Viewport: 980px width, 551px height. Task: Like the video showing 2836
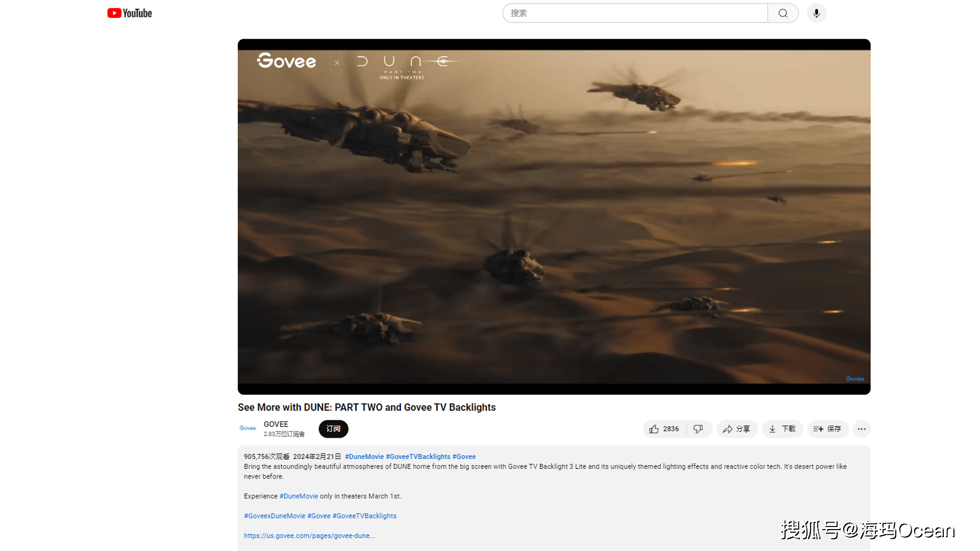tap(665, 429)
